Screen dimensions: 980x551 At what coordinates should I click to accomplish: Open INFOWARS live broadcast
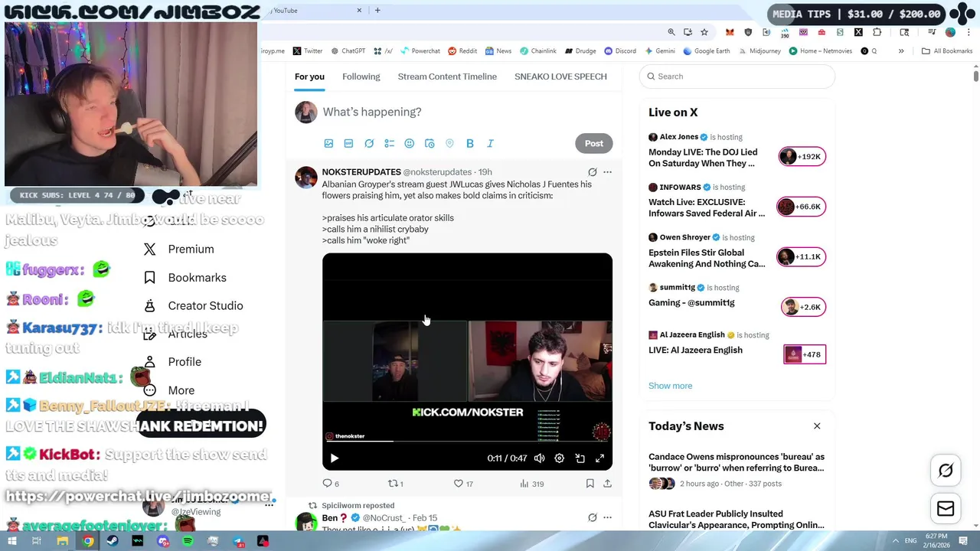click(737, 200)
